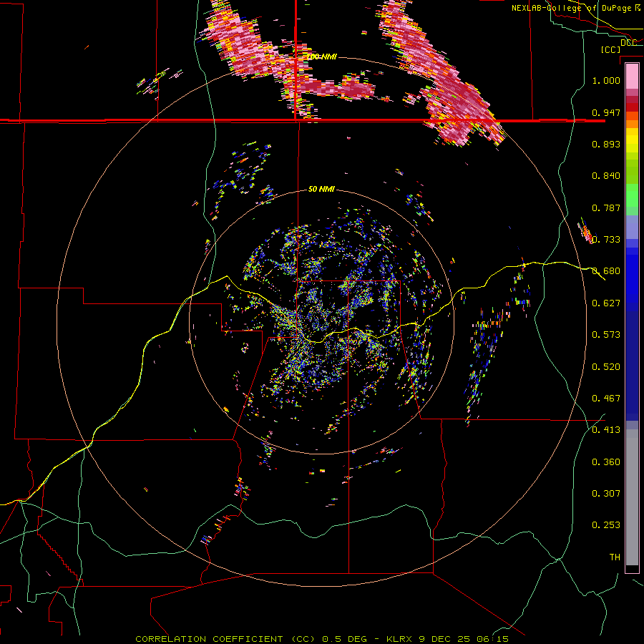The image size is (644, 644).
Task: Pick the yellow segment of the color bar
Action: point(632,141)
